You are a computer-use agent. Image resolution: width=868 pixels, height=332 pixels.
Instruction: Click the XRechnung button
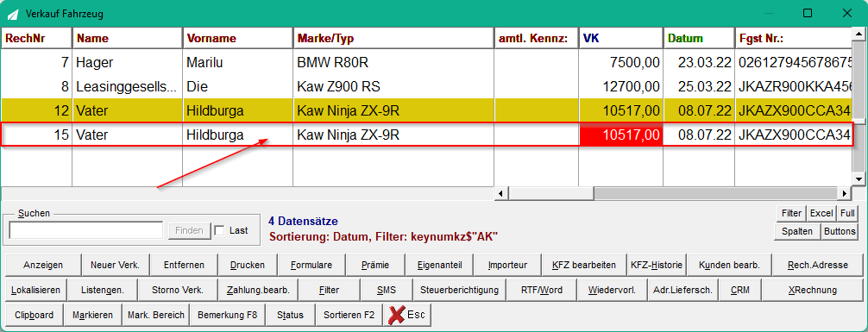pos(813,290)
